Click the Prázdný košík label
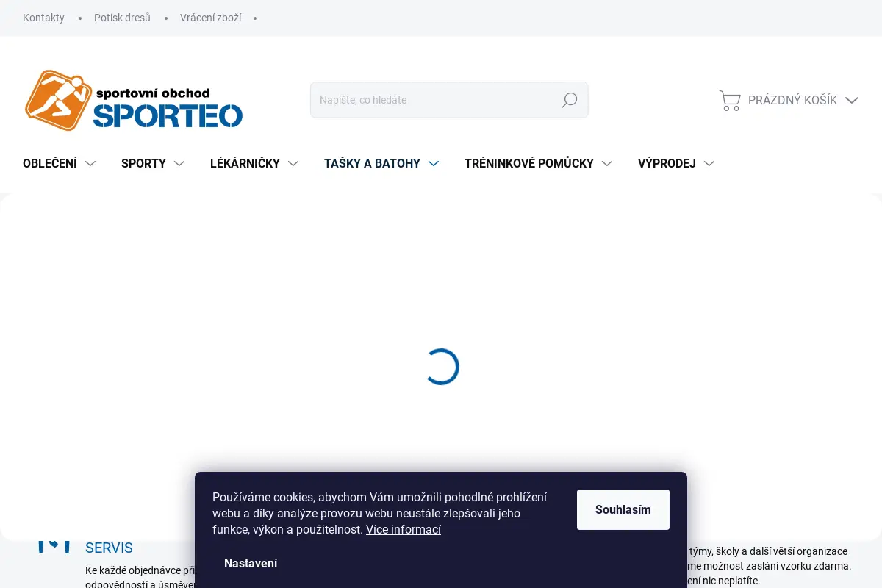This screenshot has height=588, width=882. pyautogui.click(x=792, y=100)
